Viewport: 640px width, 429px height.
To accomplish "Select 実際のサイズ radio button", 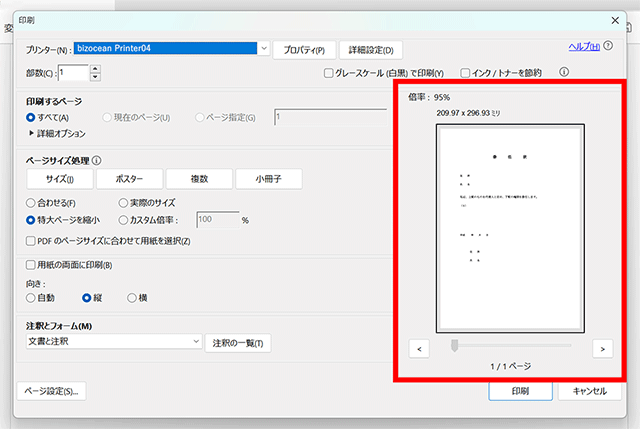I will coord(123,203).
